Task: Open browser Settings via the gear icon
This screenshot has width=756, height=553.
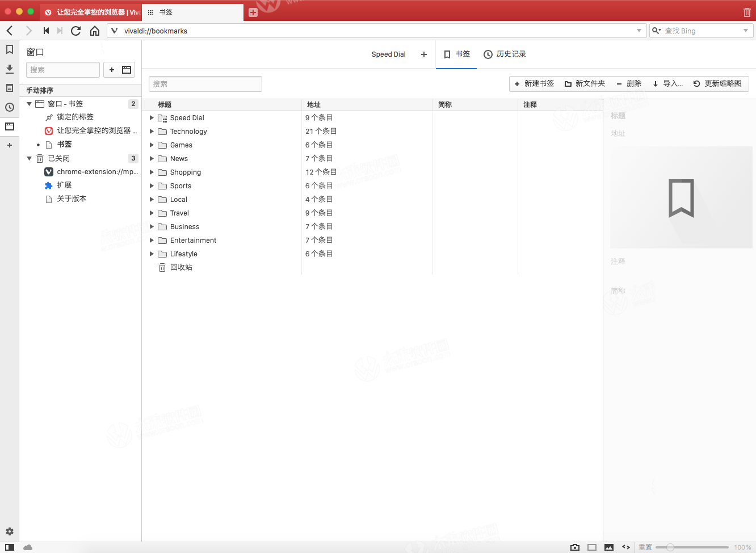Action: [9, 531]
